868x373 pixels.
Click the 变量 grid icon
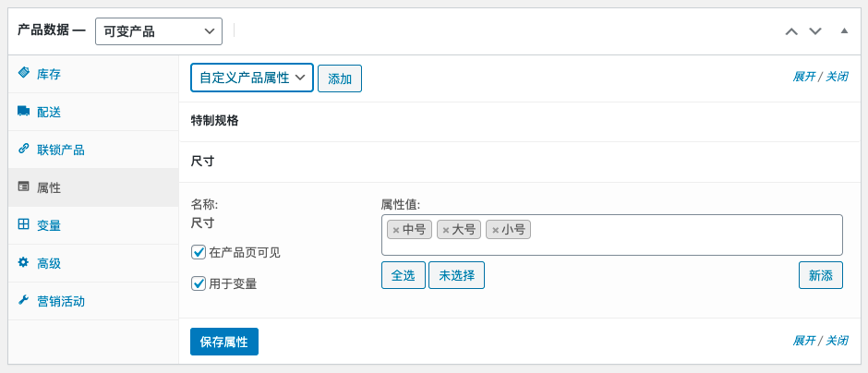coord(23,224)
